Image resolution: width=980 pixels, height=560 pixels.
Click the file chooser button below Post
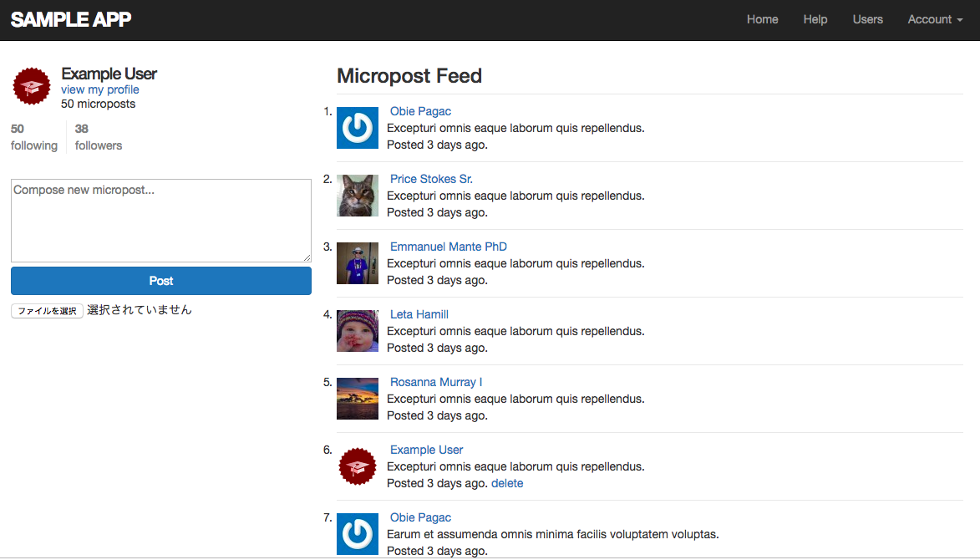[x=47, y=311]
